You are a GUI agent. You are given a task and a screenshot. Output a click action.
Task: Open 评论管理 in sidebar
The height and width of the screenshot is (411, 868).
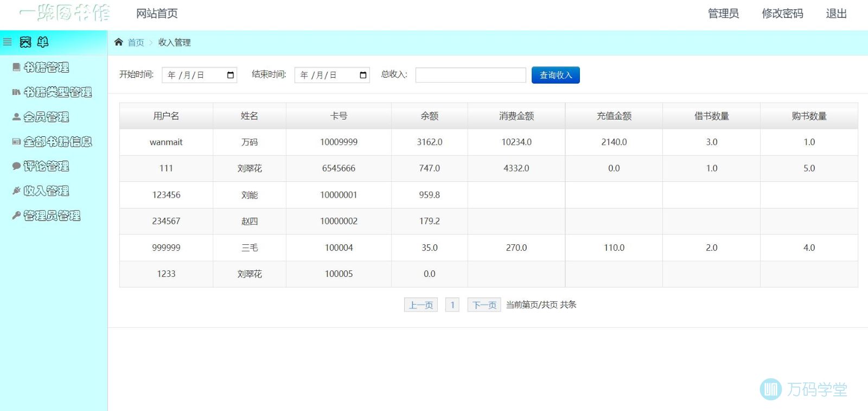point(46,166)
